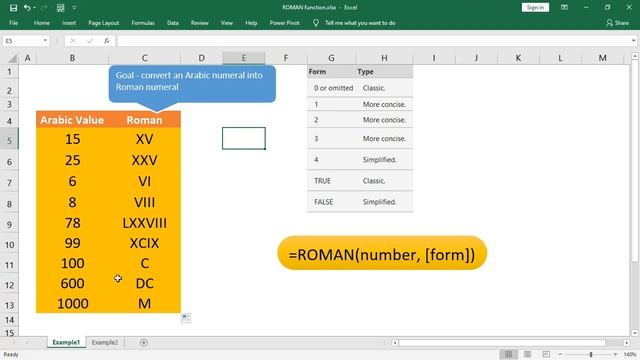Click the Ribbon Display Options icon

click(564, 7)
